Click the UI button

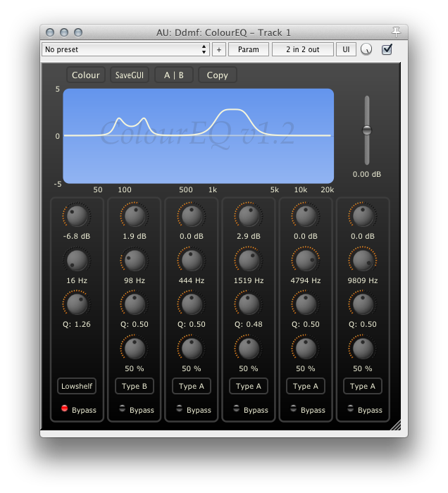click(x=346, y=49)
